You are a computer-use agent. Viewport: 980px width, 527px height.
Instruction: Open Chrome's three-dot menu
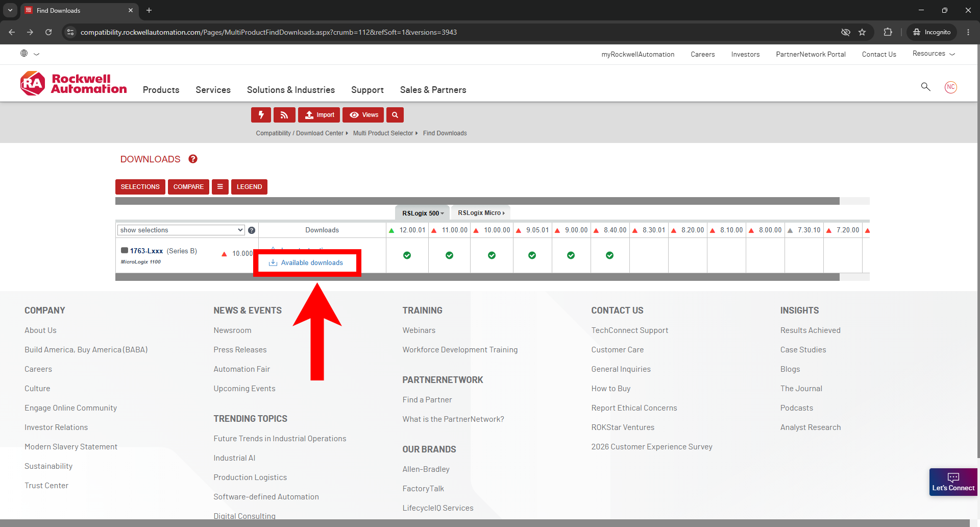pyautogui.click(x=968, y=32)
